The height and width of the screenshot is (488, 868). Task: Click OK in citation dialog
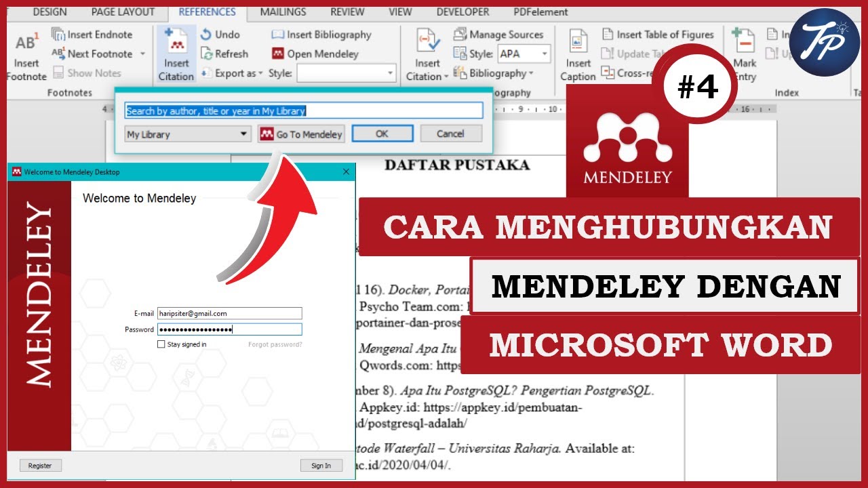pos(382,134)
